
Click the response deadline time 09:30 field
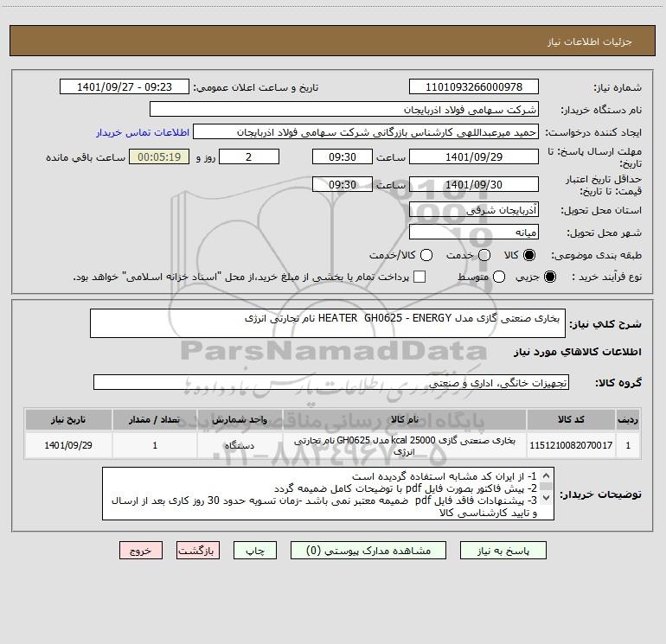pos(343,156)
